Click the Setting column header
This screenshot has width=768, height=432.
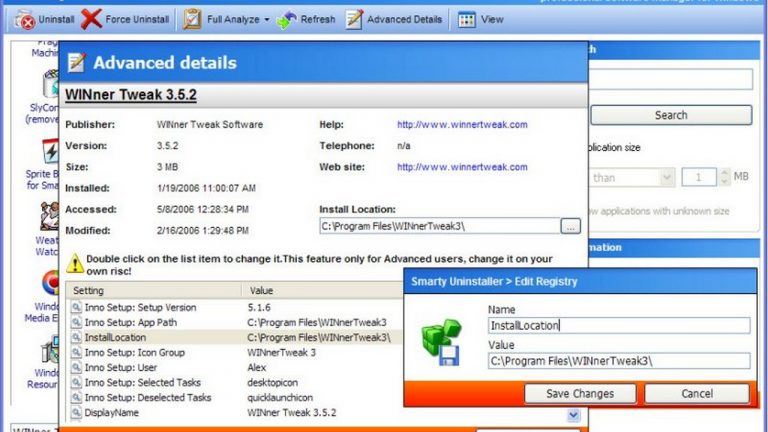point(153,290)
